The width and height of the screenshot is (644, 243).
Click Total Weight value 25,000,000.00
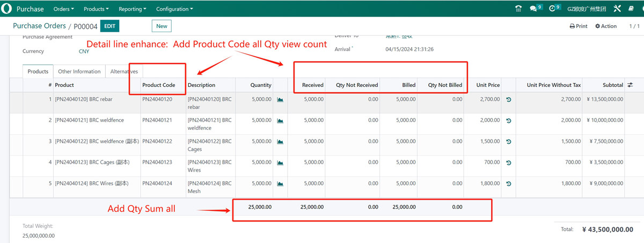click(39, 235)
